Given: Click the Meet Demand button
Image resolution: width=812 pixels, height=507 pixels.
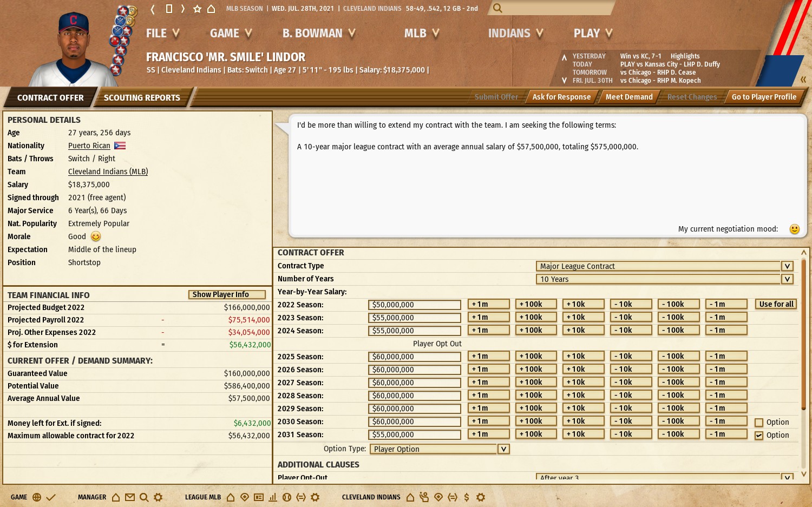Looking at the screenshot, I should (628, 97).
